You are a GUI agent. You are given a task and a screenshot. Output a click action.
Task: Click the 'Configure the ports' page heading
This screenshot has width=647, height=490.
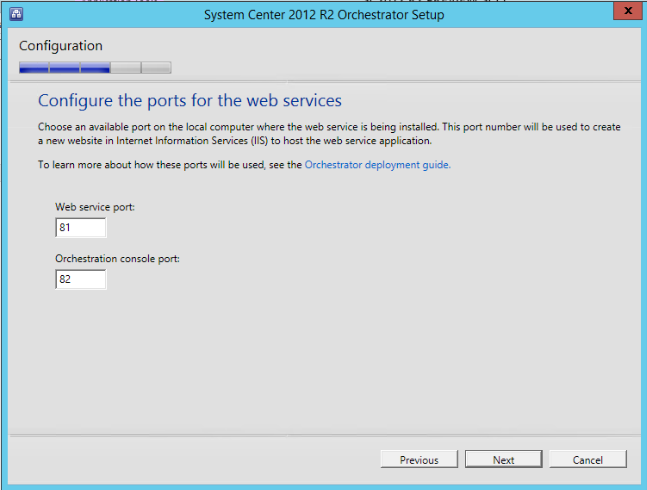[x=189, y=101]
